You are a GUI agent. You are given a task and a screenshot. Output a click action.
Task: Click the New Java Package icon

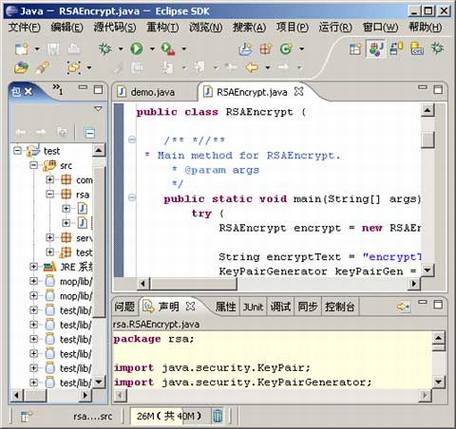[266, 49]
